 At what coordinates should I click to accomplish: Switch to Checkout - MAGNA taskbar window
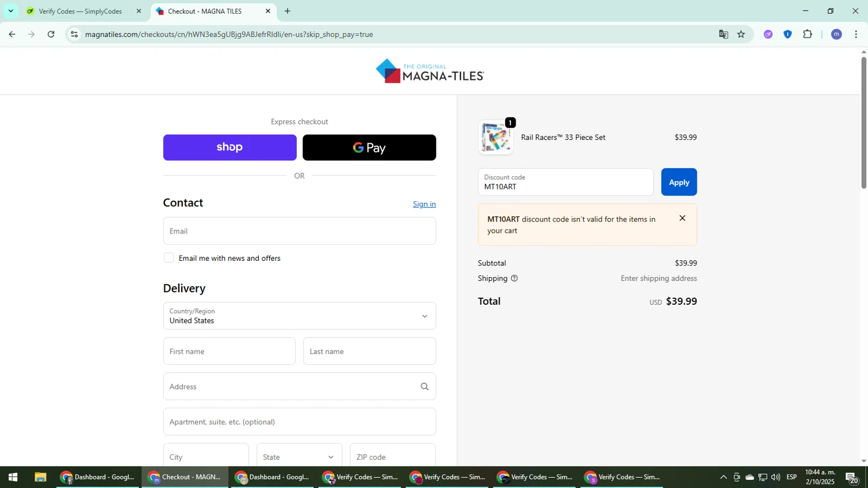[x=185, y=477]
